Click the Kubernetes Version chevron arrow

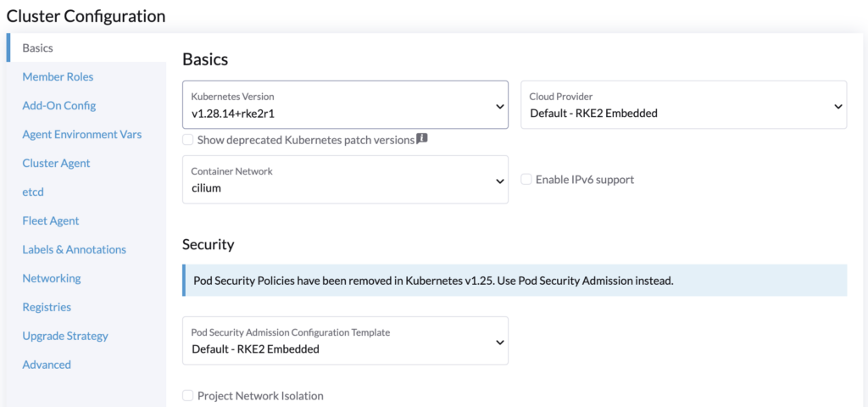(x=499, y=106)
